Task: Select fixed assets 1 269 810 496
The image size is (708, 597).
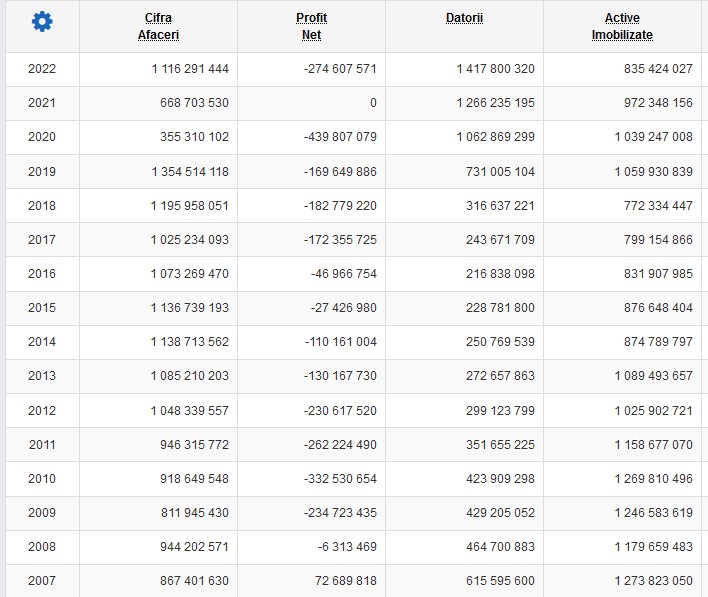Action: [653, 479]
